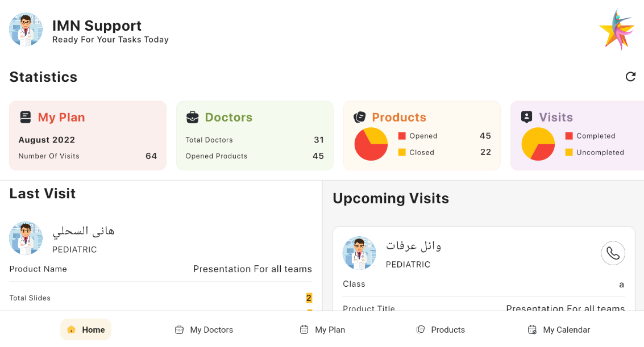Select the Last Visit doctor avatar
The height and width of the screenshot is (347, 644).
point(26,238)
